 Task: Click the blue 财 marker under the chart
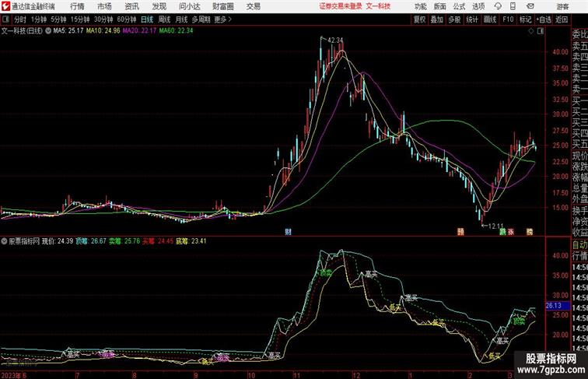[288, 232]
